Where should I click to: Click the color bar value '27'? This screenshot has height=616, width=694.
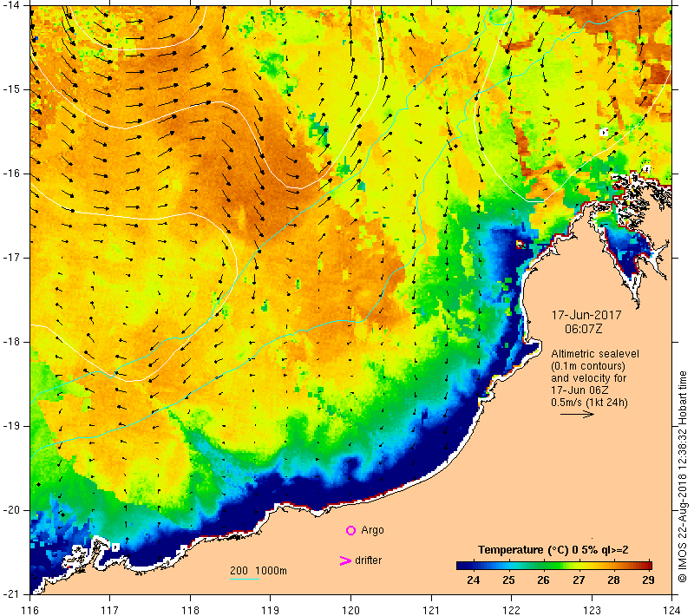579,580
